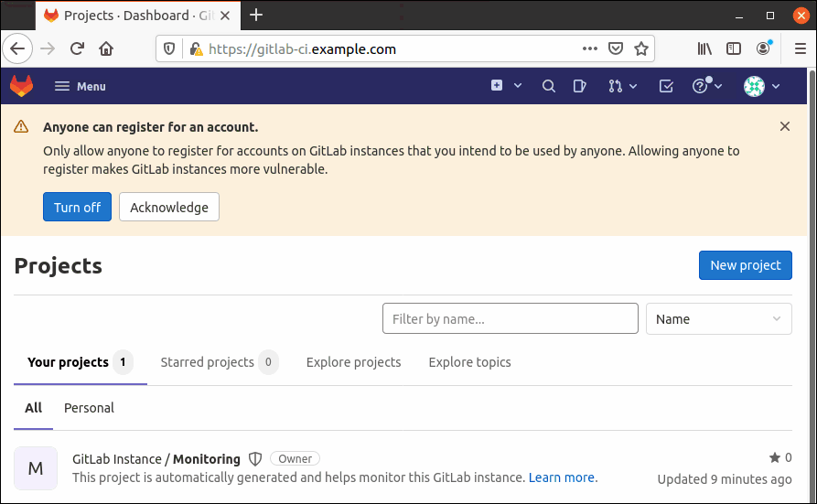Open the Menu hamburger navigation
The image size is (817, 504).
[x=81, y=87]
